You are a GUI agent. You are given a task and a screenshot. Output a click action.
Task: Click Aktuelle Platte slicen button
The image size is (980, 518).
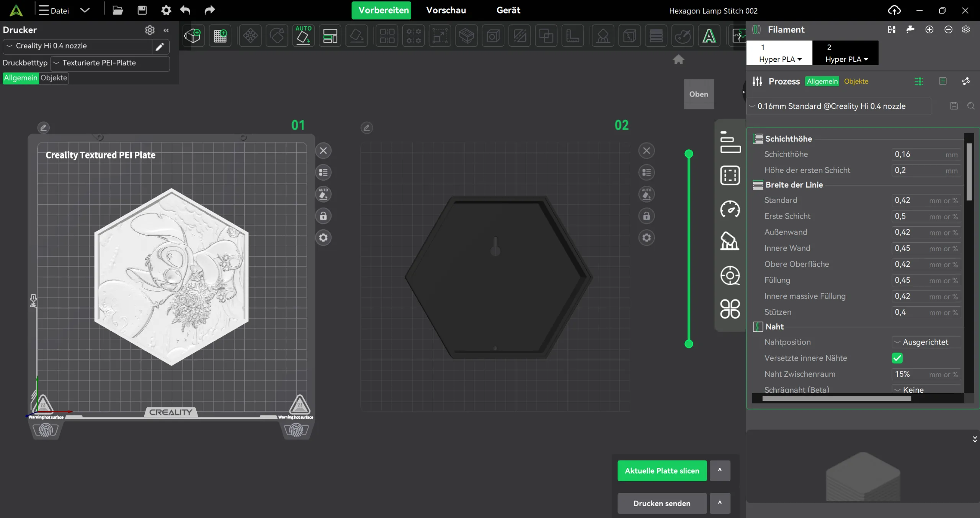[662, 471]
